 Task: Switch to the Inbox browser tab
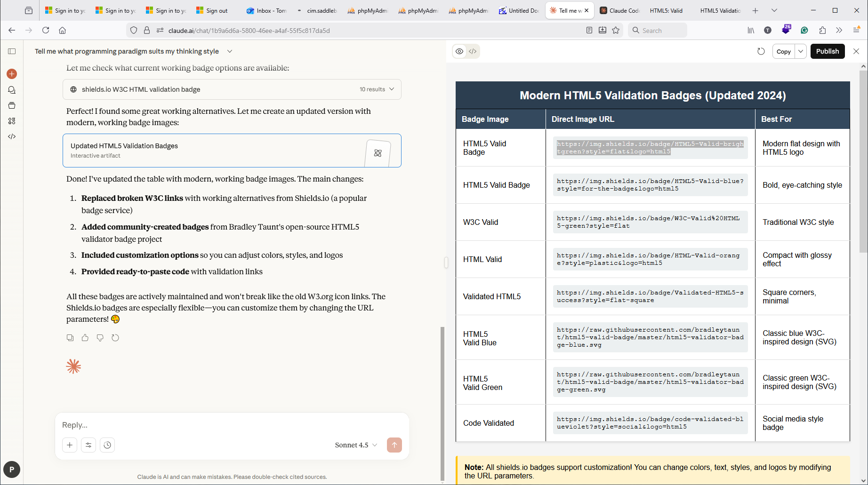click(266, 10)
